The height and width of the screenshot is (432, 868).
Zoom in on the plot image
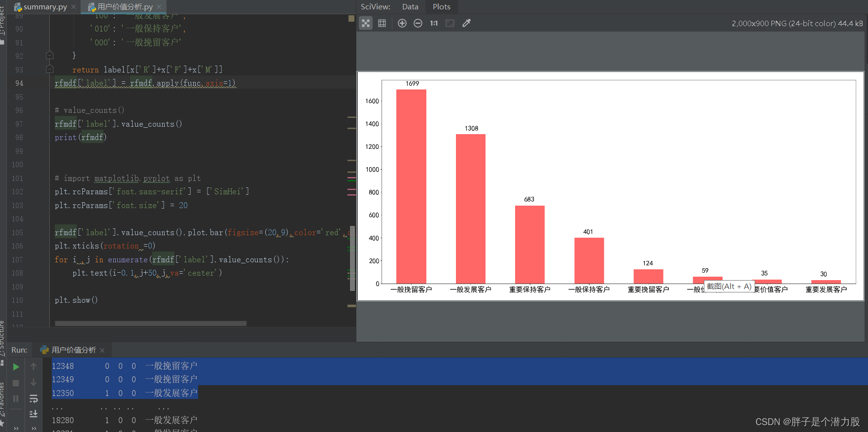point(402,23)
